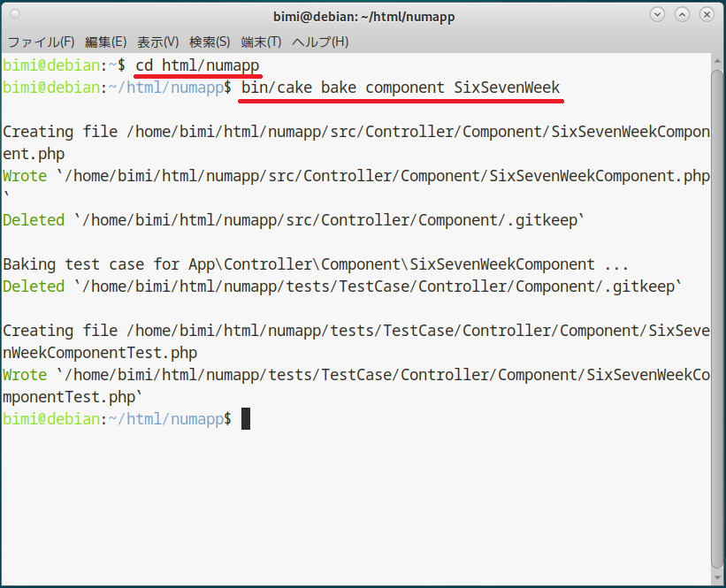
Task: Open the 検索(S) menu
Action: click(210, 42)
